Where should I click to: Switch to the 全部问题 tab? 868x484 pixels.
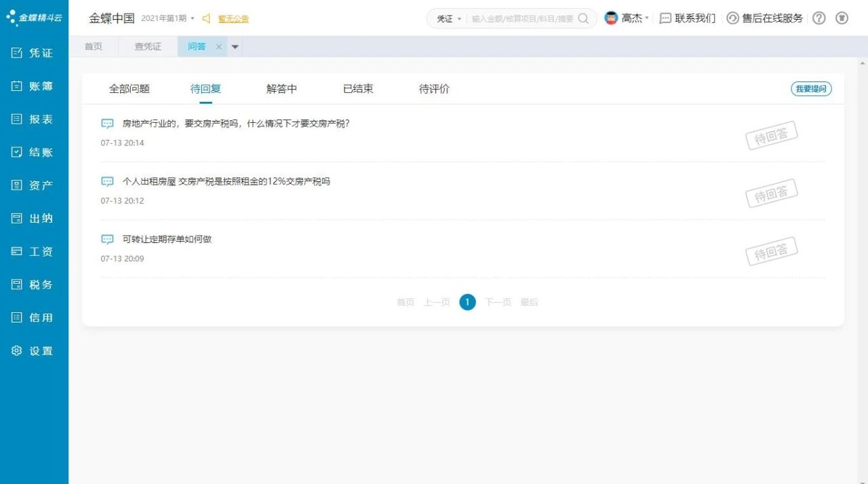130,89
